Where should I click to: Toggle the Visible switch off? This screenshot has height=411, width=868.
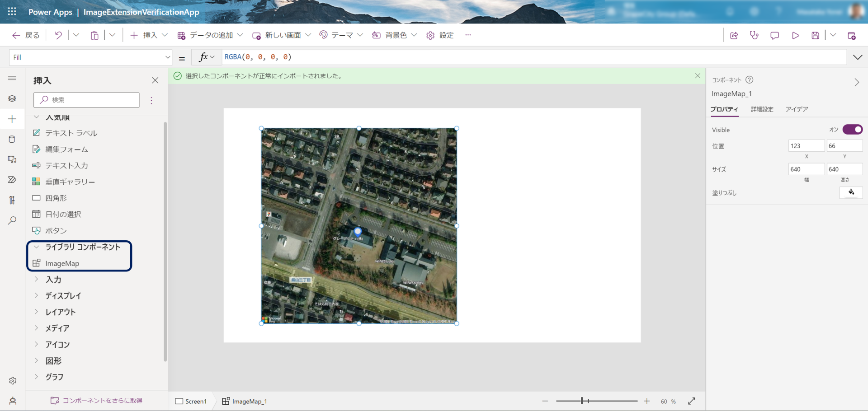coord(853,130)
